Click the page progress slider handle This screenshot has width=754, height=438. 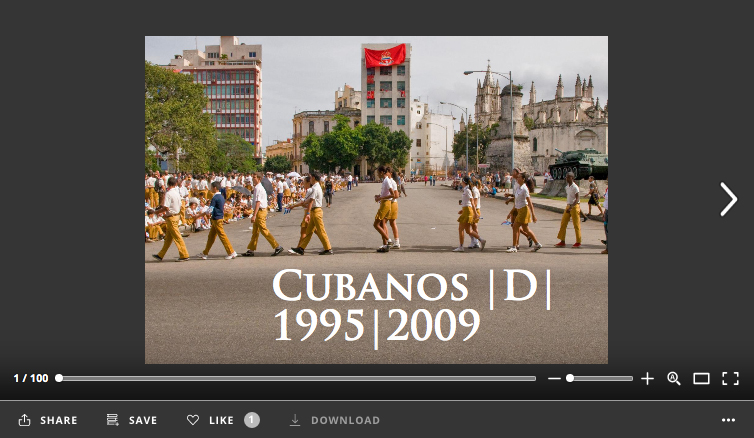(x=59, y=378)
